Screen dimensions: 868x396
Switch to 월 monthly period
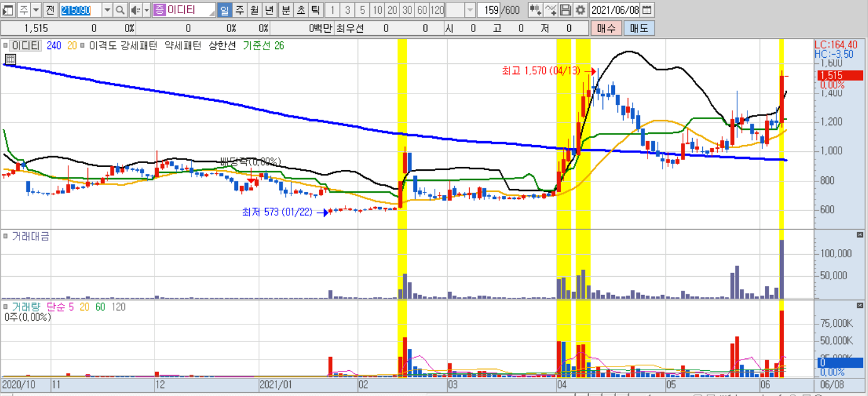(x=254, y=10)
